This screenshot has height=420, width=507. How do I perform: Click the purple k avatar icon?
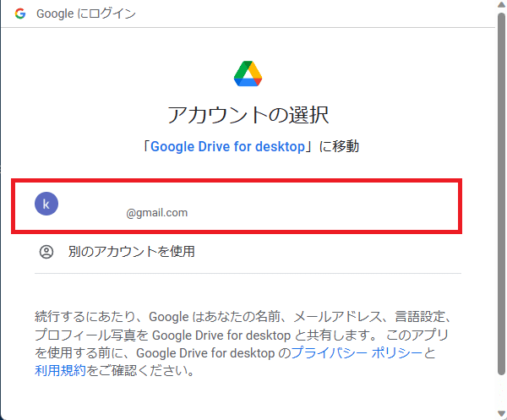(x=46, y=204)
